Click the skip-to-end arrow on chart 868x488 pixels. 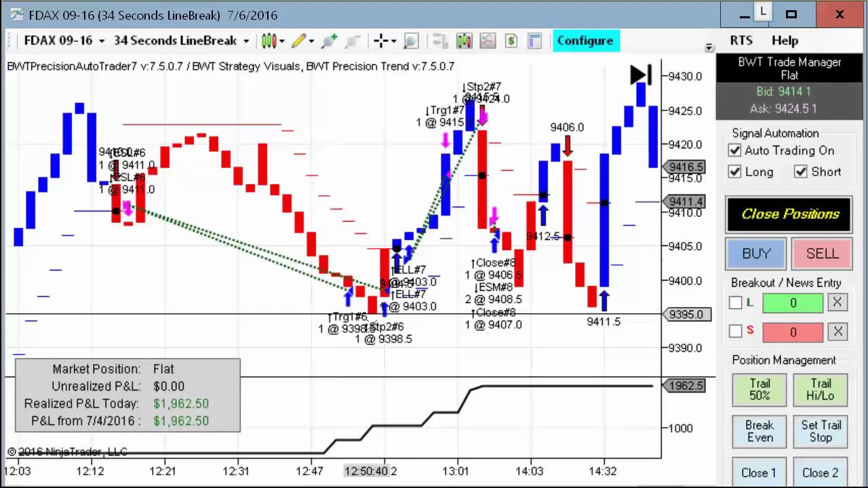(x=641, y=75)
